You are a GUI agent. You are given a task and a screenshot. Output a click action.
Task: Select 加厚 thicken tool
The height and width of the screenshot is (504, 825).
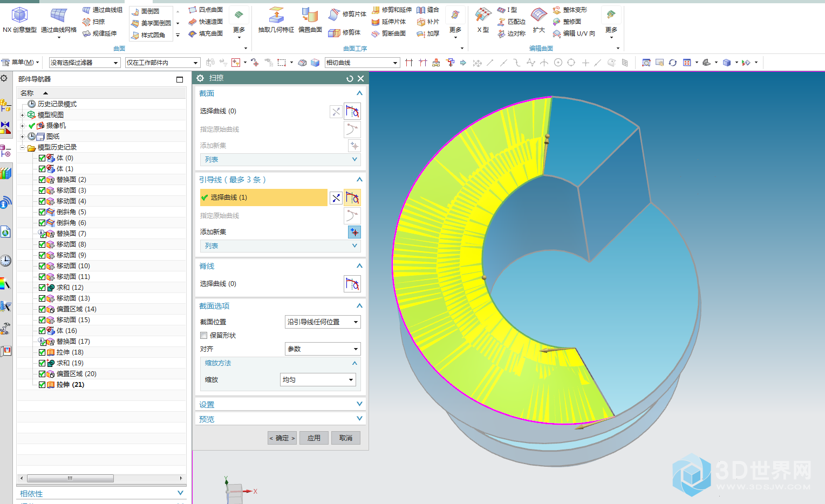[428, 33]
